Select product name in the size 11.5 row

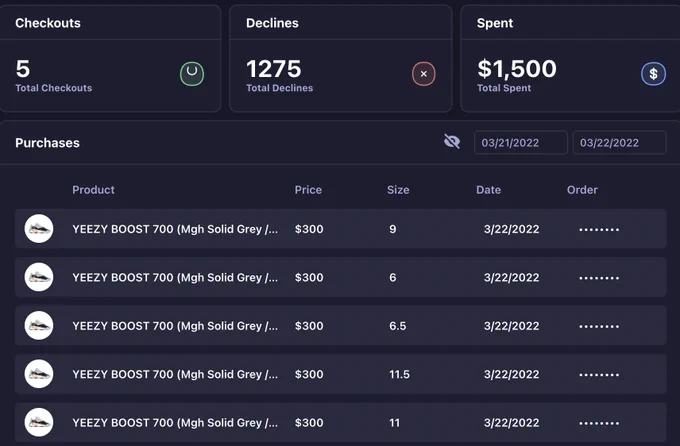[x=175, y=374]
